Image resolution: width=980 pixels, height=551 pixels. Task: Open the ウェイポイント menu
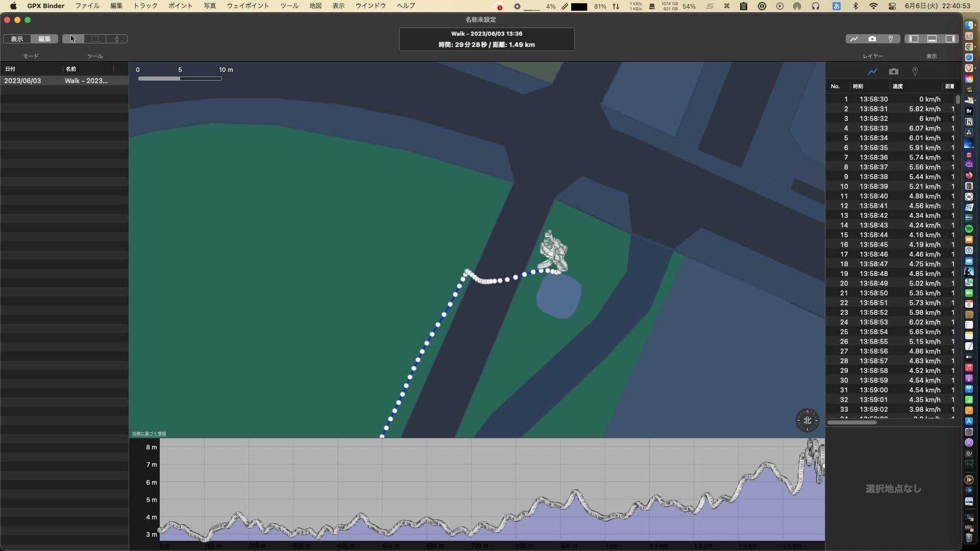tap(248, 6)
